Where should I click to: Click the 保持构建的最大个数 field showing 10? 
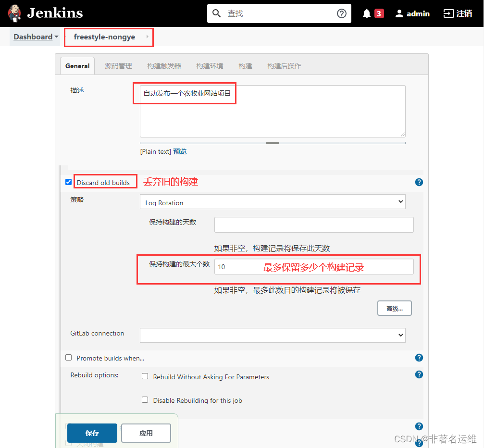pyautogui.click(x=314, y=266)
